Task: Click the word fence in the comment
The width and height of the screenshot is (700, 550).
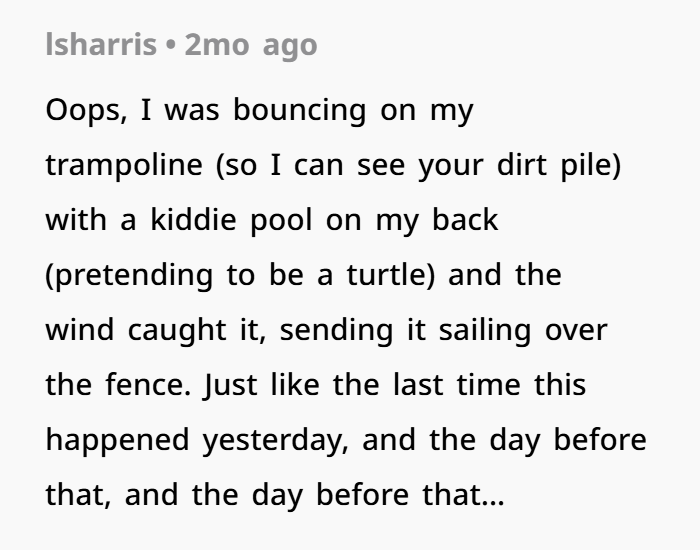Action: pyautogui.click(x=145, y=385)
